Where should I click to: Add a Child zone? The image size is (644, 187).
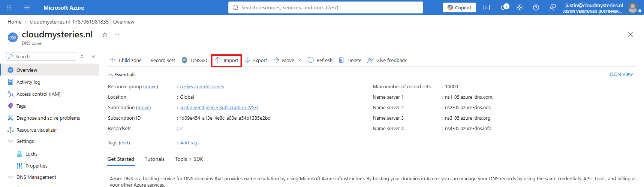tap(126, 60)
